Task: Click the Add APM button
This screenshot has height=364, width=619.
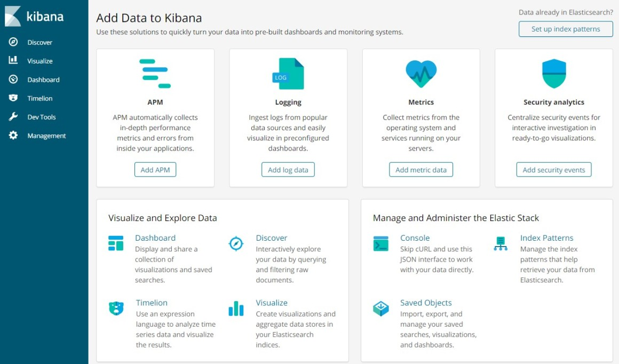Action: click(x=155, y=170)
